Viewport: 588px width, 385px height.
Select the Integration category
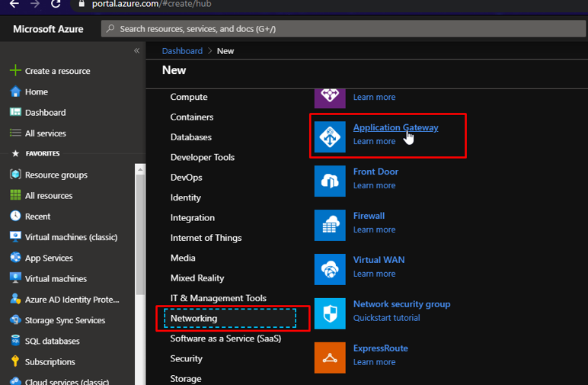[x=193, y=217]
